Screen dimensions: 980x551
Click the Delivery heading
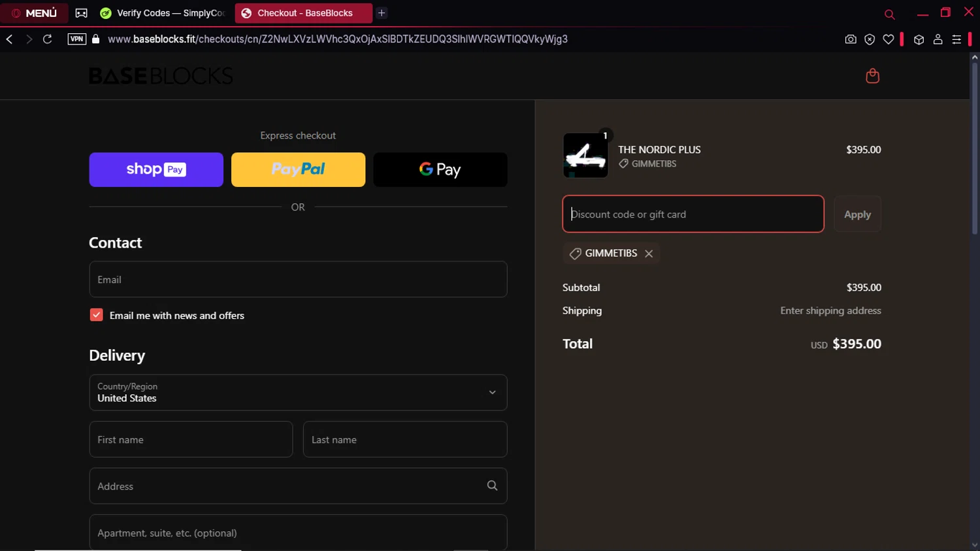pos(117,356)
